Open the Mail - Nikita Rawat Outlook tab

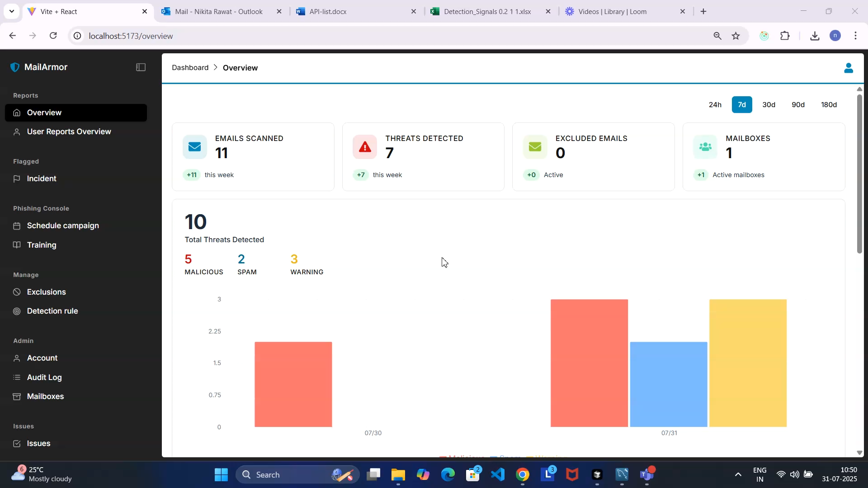tap(219, 11)
